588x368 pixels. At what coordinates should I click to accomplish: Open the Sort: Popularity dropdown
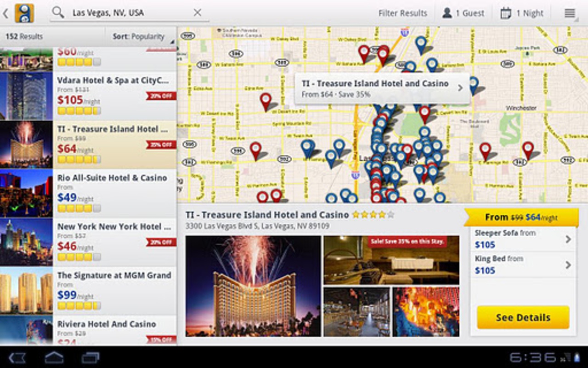(x=141, y=36)
